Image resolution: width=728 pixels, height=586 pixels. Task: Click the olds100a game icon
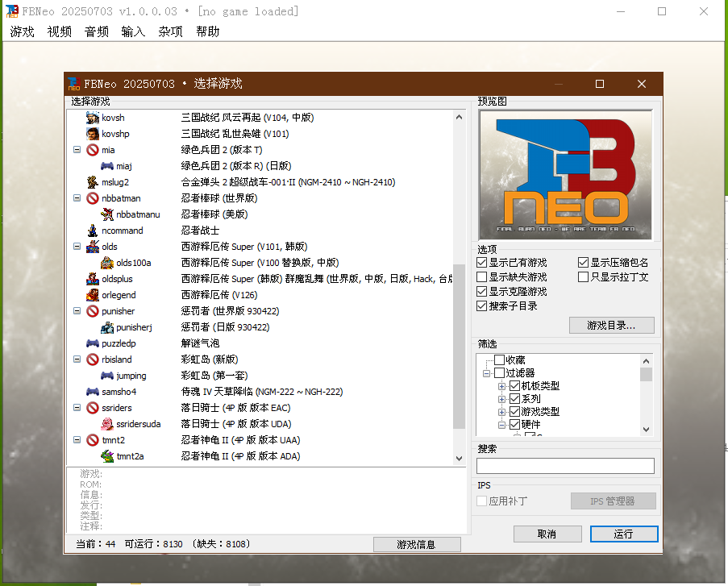107,262
